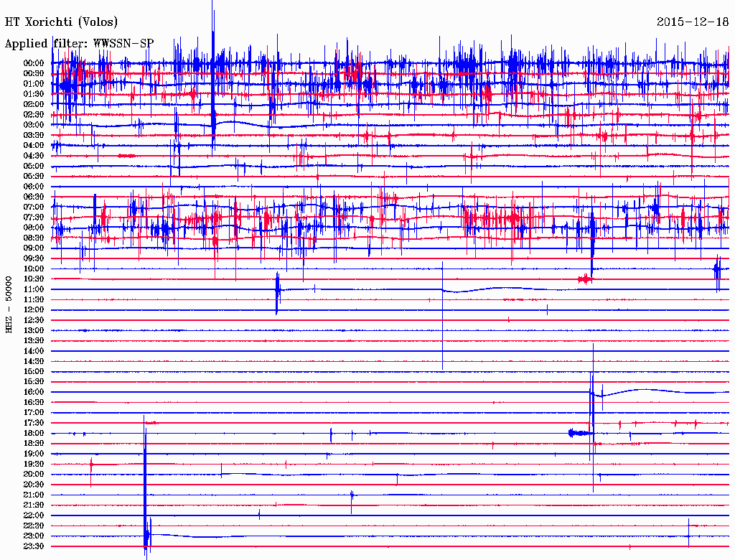The image size is (735, 560).
Task: Select the 13:00 time row label
Action: [x=34, y=331]
